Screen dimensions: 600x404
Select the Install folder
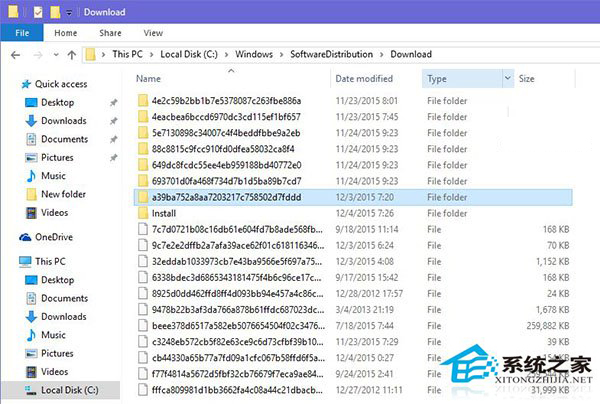pyautogui.click(x=164, y=213)
